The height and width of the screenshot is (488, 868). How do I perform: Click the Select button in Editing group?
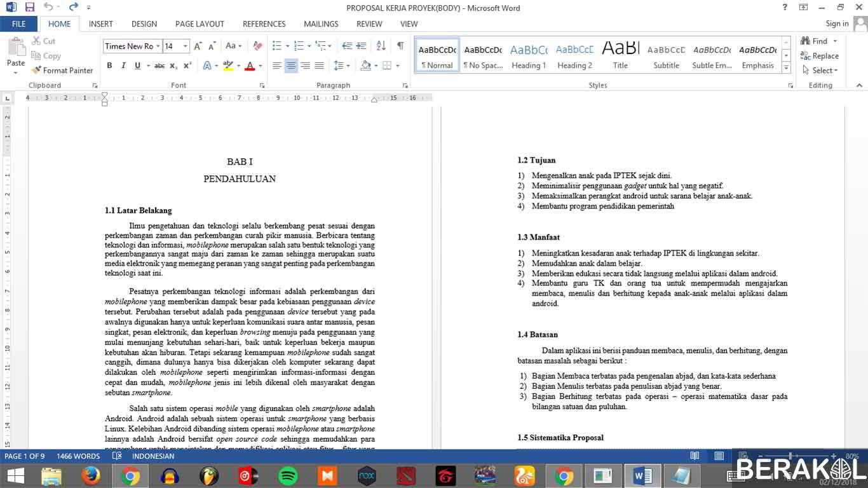(x=820, y=71)
